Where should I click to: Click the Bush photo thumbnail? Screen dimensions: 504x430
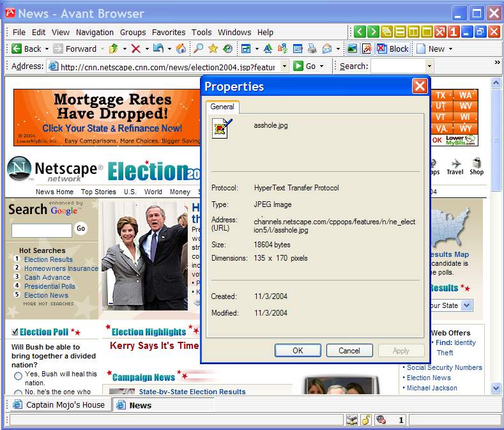point(144,256)
